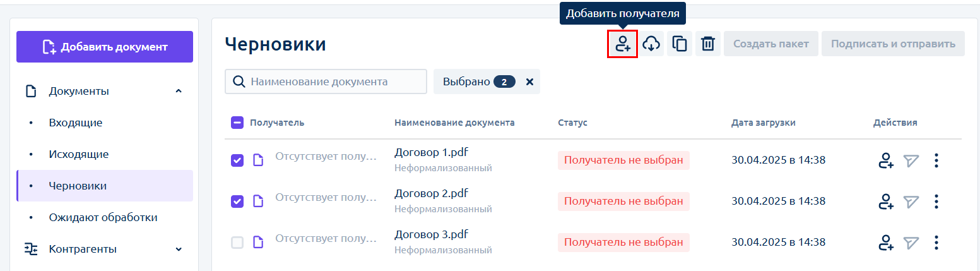Select Черновики in sidebar
This screenshot has height=271, width=980.
[x=105, y=186]
